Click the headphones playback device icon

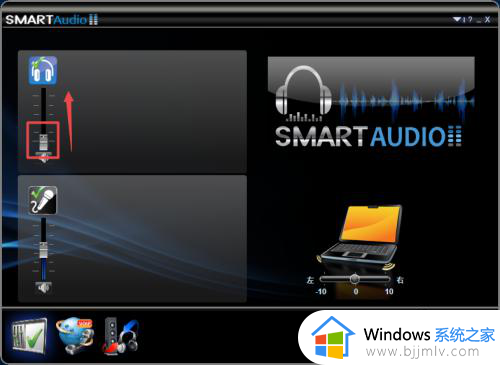[x=43, y=70]
